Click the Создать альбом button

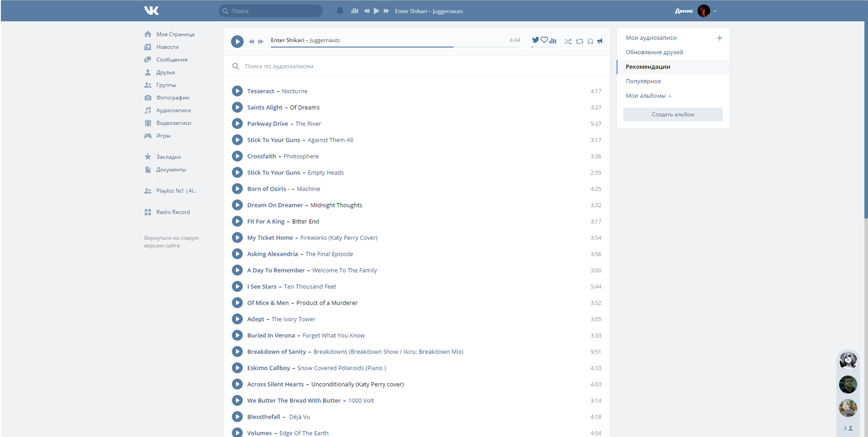point(673,115)
